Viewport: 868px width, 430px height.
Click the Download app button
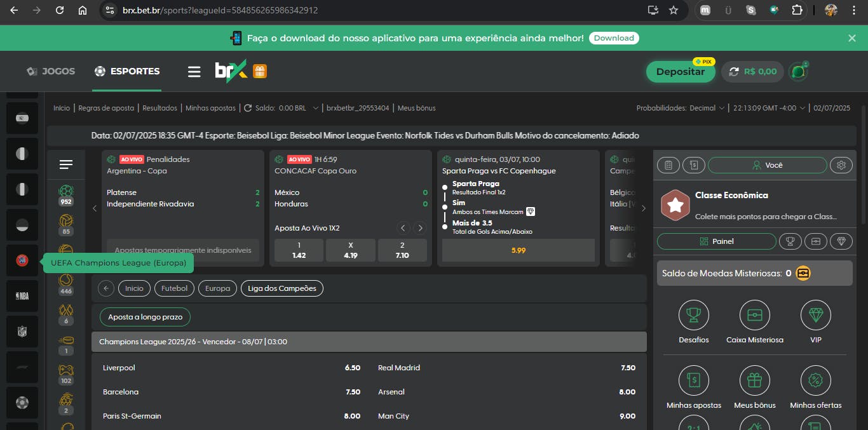tap(614, 38)
